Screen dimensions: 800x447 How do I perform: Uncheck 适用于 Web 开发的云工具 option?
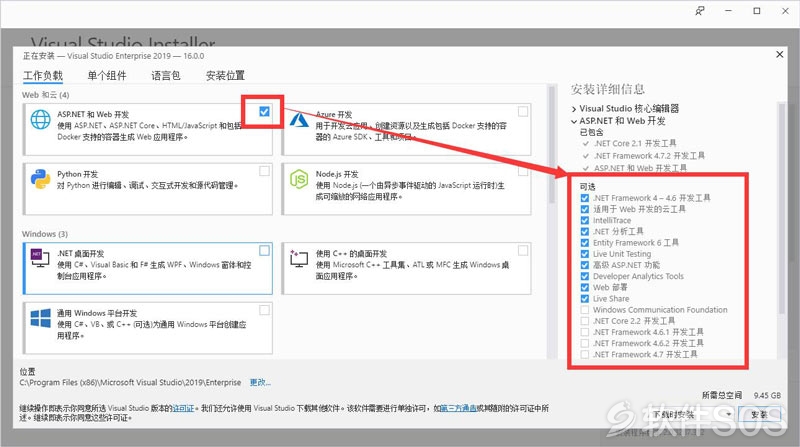click(x=585, y=209)
